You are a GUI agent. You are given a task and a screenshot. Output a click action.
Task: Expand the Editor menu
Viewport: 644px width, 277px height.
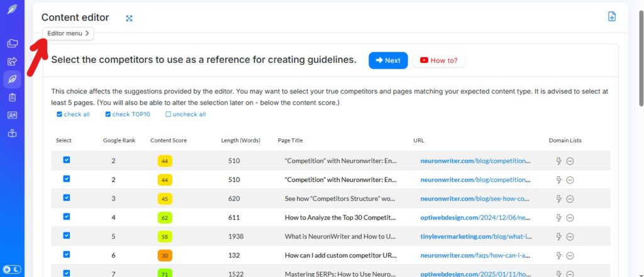click(x=68, y=34)
